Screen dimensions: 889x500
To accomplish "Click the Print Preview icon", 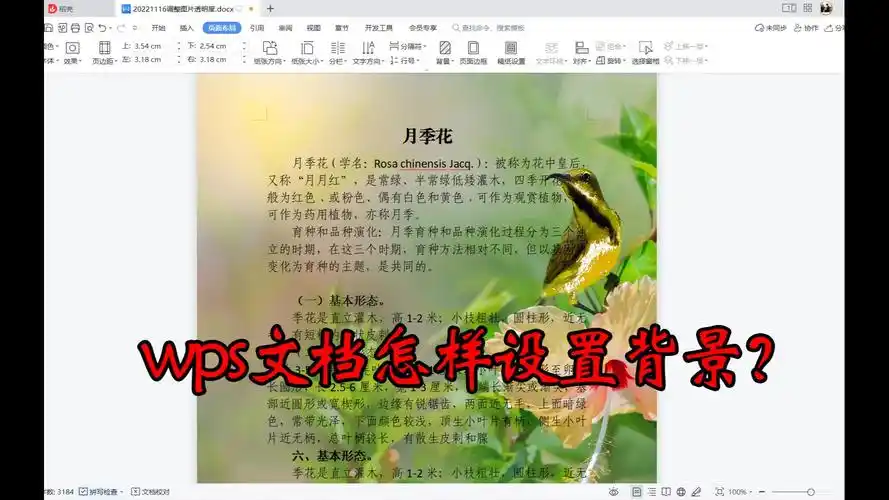I will pyautogui.click(x=89, y=28).
